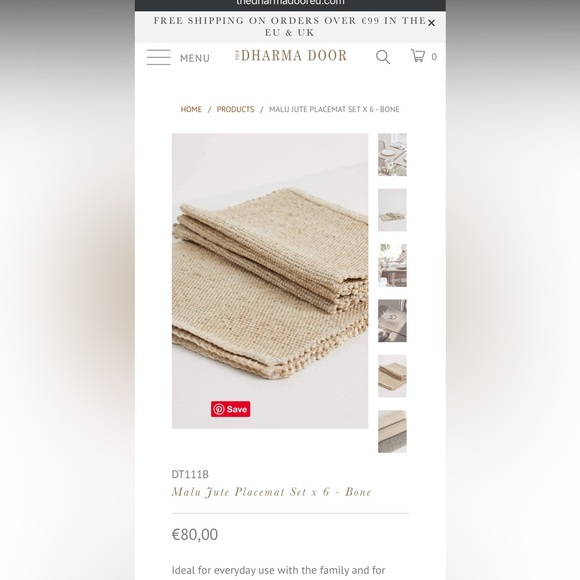
Task: Open the hamburger menu icon
Action: point(159,57)
